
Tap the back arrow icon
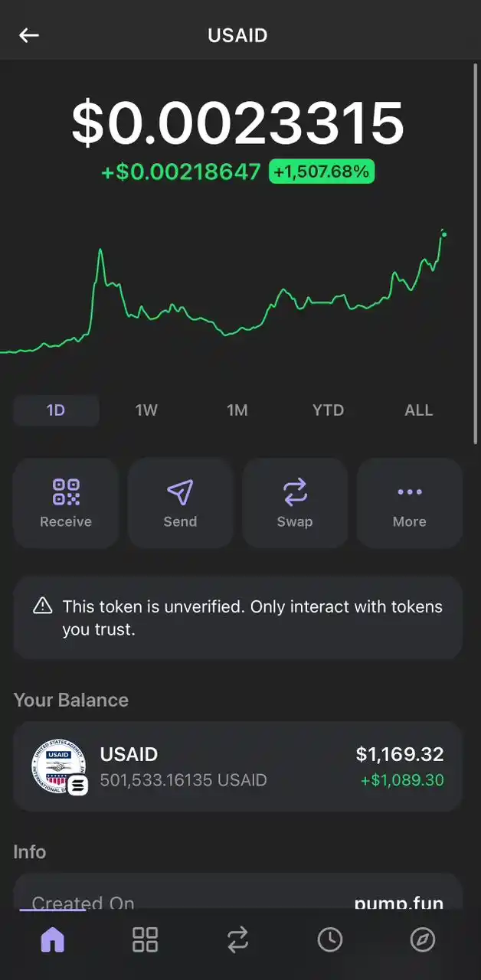click(29, 35)
